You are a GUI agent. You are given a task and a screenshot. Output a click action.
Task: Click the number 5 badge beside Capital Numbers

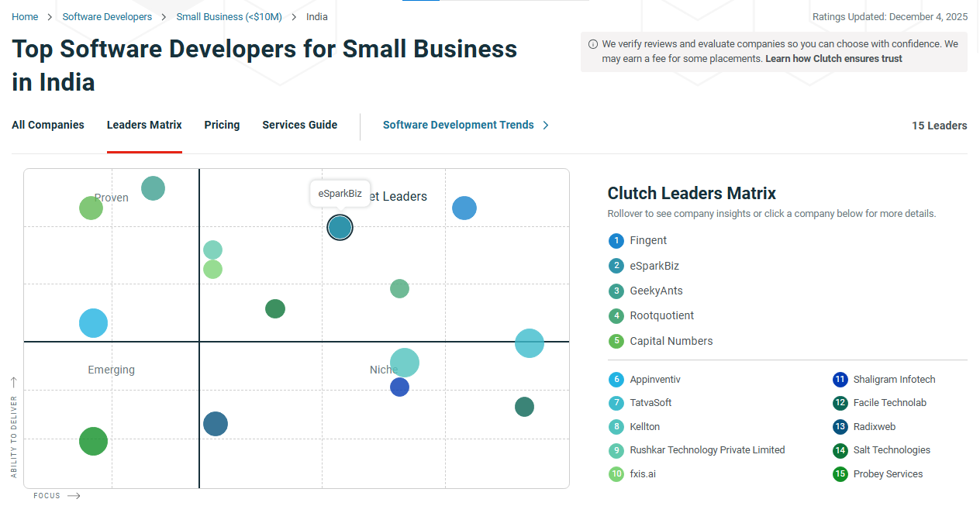[616, 341]
